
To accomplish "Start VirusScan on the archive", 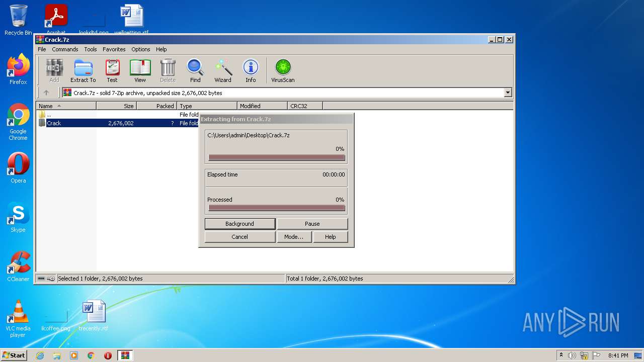I will [283, 70].
